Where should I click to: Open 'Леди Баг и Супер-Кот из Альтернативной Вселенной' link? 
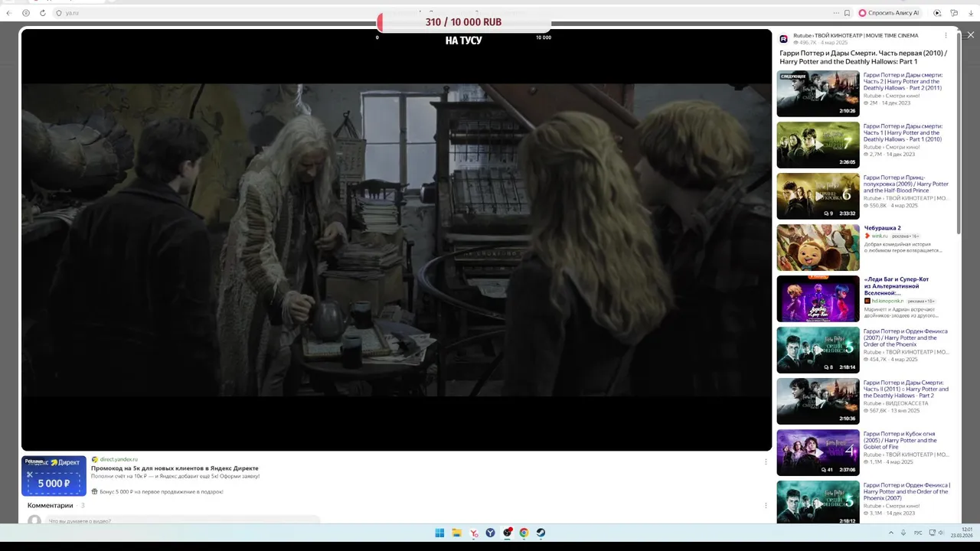coord(897,286)
